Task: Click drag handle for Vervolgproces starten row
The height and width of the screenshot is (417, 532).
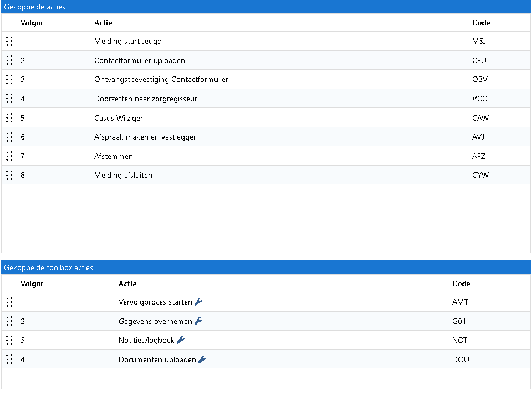Action: tap(9, 302)
